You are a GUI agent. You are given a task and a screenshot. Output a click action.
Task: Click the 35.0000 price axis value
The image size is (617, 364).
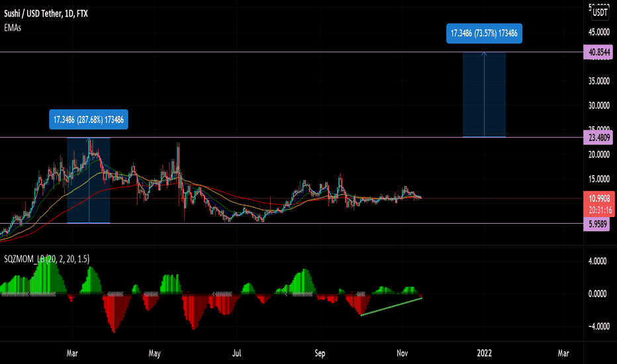pyautogui.click(x=599, y=81)
